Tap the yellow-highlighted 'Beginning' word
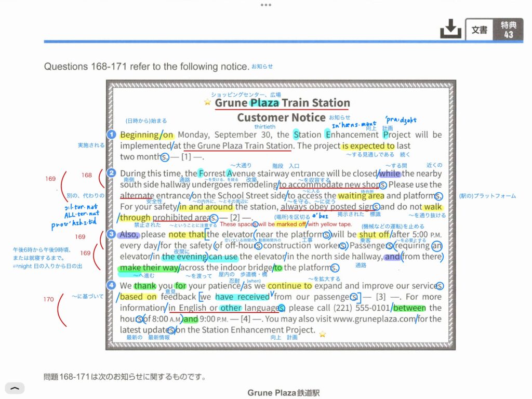 [x=139, y=135]
